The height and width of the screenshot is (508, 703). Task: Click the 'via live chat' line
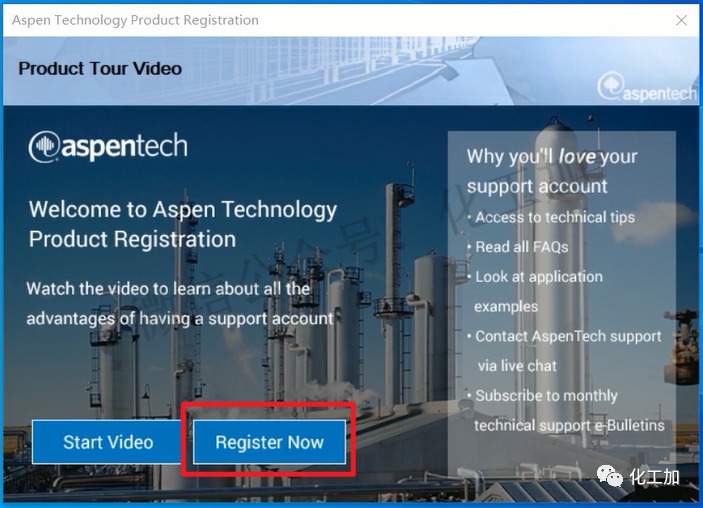tap(517, 366)
